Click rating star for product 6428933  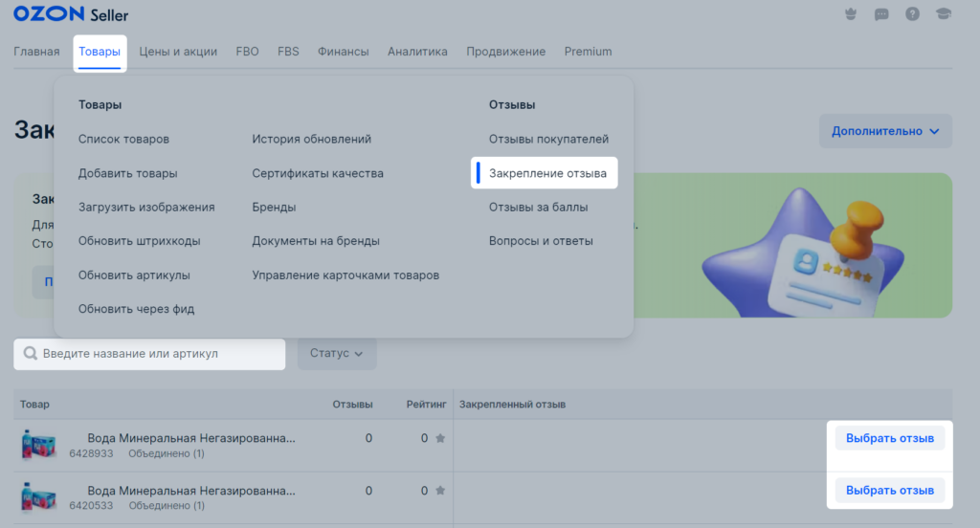coord(440,438)
